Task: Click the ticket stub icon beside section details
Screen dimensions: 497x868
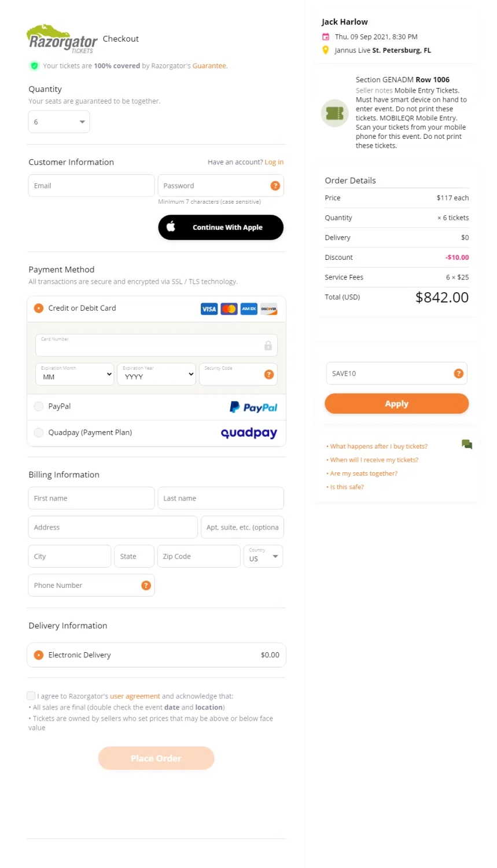Action: (335, 113)
